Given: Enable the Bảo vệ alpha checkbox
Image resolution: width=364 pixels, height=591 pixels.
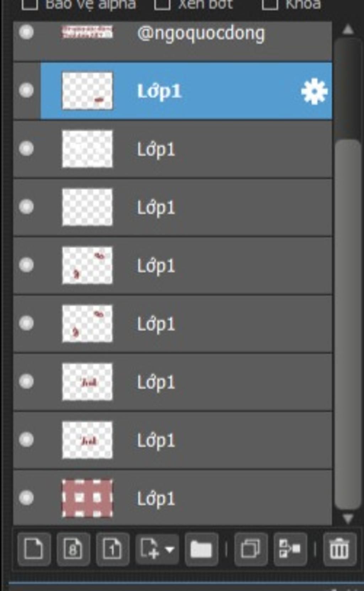Looking at the screenshot, I should coord(30,4).
